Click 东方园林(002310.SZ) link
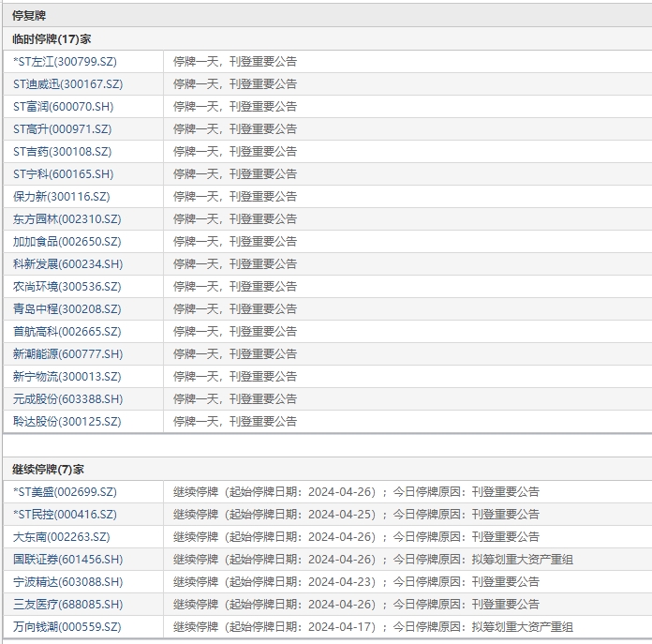Viewport: 652px width, 644px height. [x=67, y=219]
